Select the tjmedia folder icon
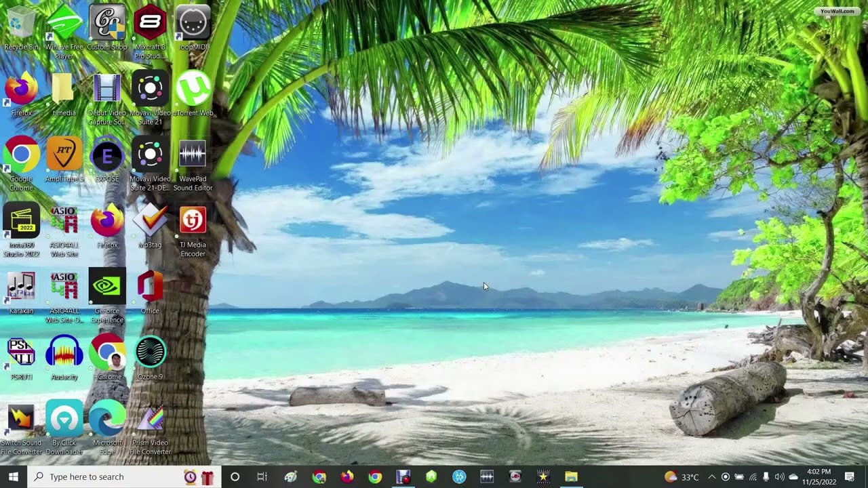The image size is (868, 488). [x=64, y=94]
